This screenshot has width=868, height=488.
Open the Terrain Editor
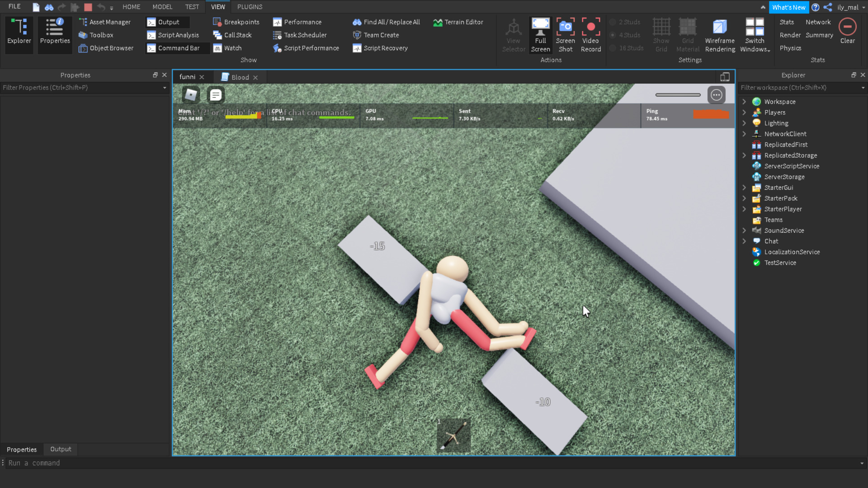tap(458, 22)
